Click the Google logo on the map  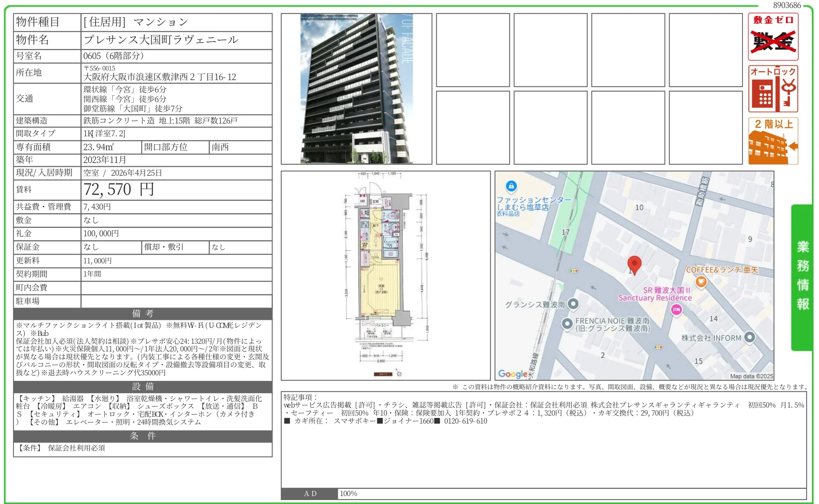pos(513,374)
